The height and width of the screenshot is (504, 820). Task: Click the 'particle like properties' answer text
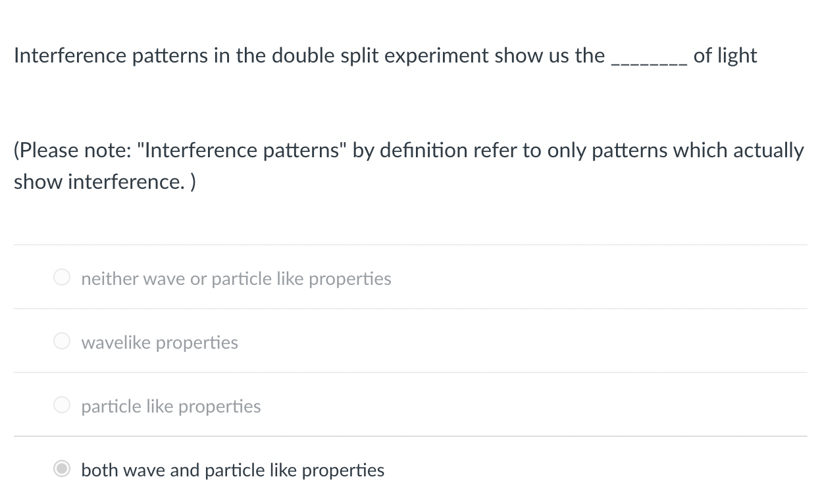pyautogui.click(x=170, y=406)
